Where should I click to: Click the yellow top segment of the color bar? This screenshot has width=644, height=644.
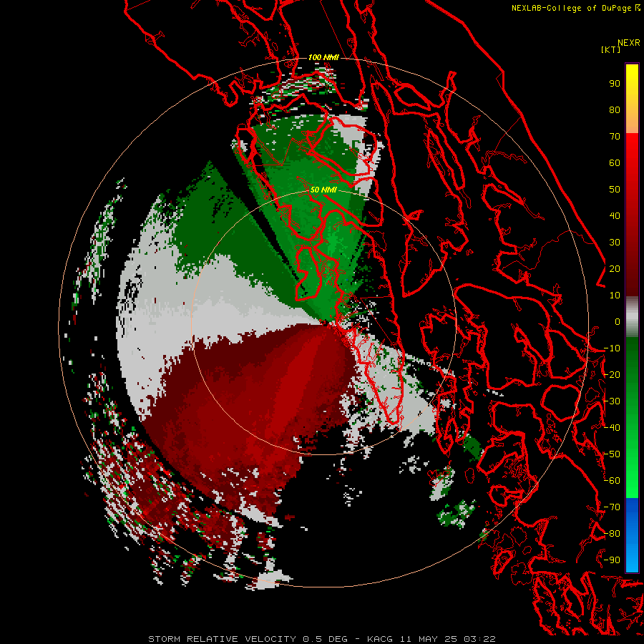tap(632, 99)
